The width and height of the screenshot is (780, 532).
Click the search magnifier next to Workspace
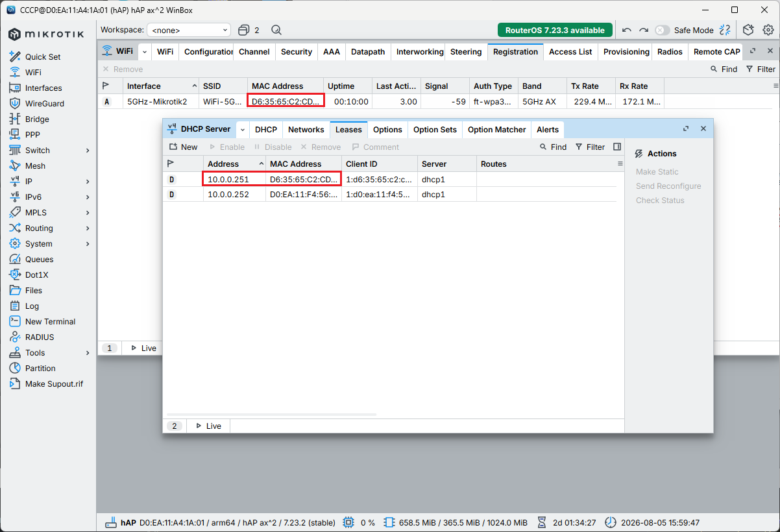(x=276, y=30)
